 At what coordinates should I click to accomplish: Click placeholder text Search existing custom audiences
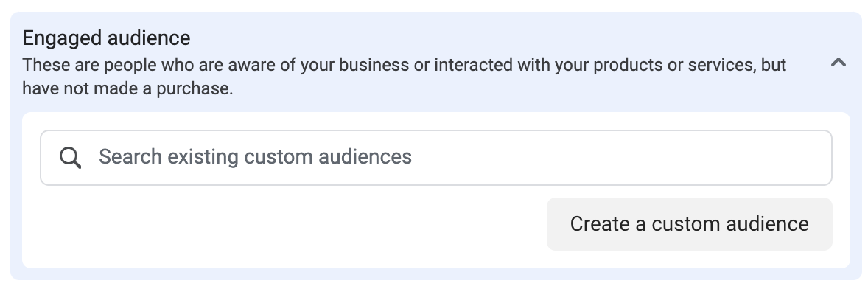255,157
